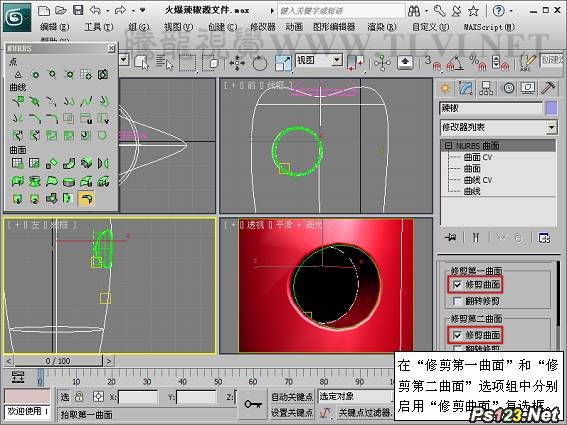
Task: Select the Create Extrude Surface tool
Action: click(18, 181)
